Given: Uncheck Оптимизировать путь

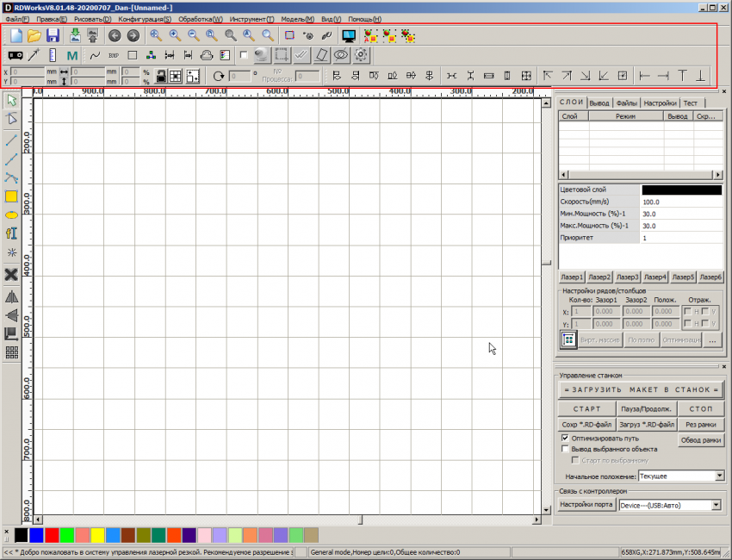Looking at the screenshot, I should pos(568,439).
